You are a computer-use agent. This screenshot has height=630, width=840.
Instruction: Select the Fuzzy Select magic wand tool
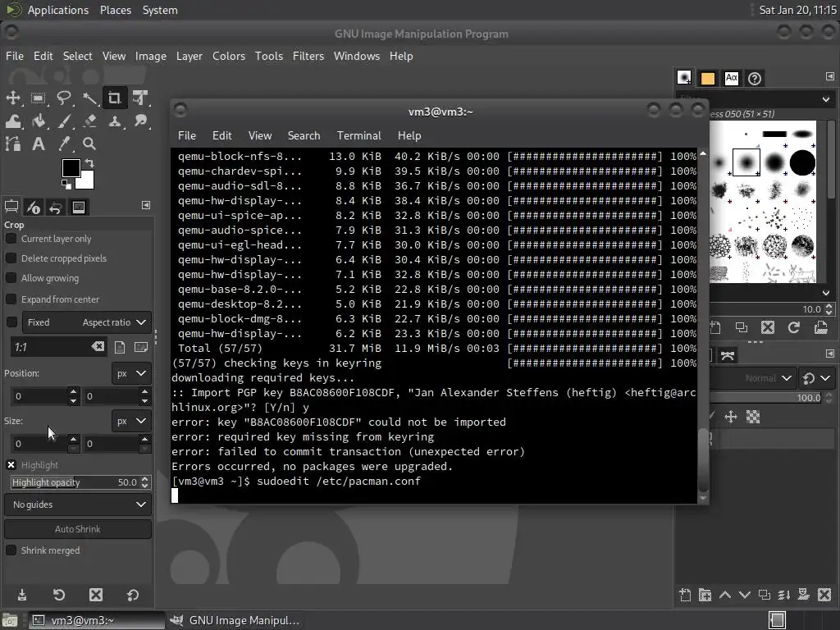pos(89,98)
